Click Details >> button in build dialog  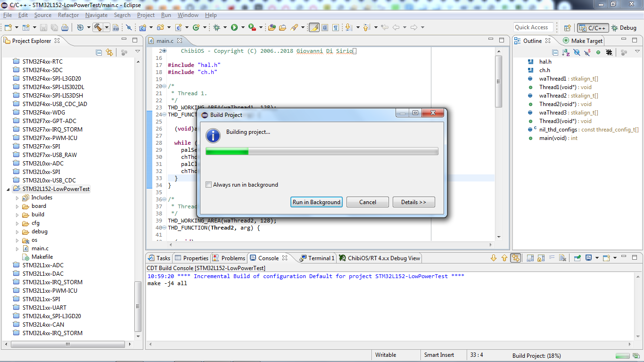tap(413, 202)
